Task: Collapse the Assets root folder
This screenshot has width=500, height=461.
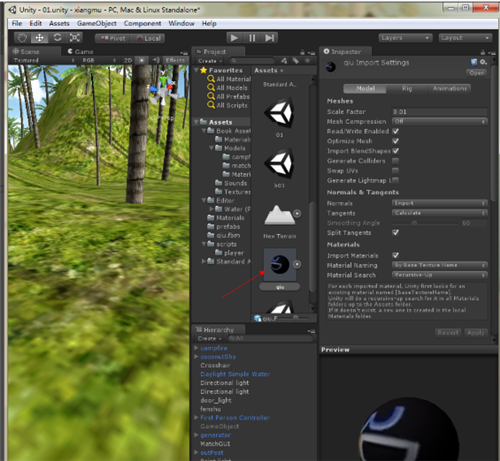Action: coord(197,122)
